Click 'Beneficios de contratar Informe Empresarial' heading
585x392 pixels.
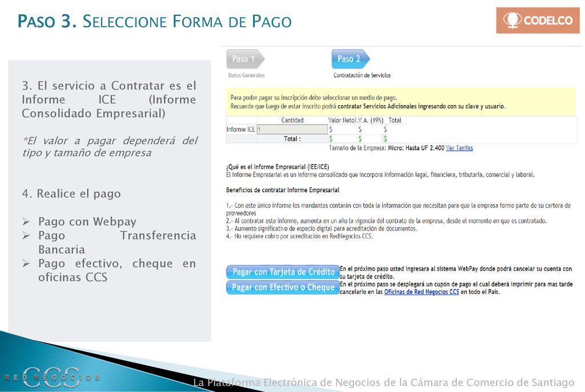pyautogui.click(x=282, y=190)
